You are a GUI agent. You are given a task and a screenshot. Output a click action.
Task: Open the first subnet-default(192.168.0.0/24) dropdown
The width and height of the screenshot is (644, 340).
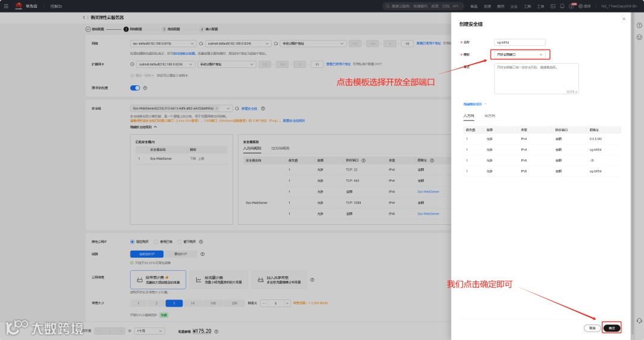pos(238,44)
